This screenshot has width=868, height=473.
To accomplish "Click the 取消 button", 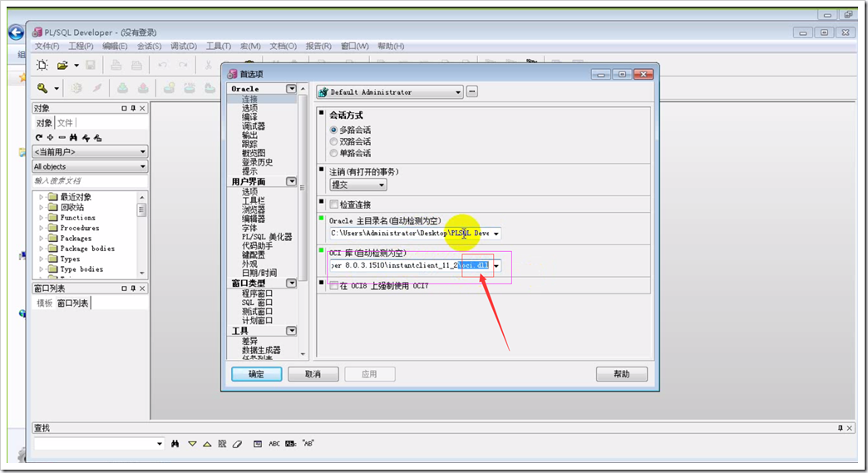I will click(313, 375).
